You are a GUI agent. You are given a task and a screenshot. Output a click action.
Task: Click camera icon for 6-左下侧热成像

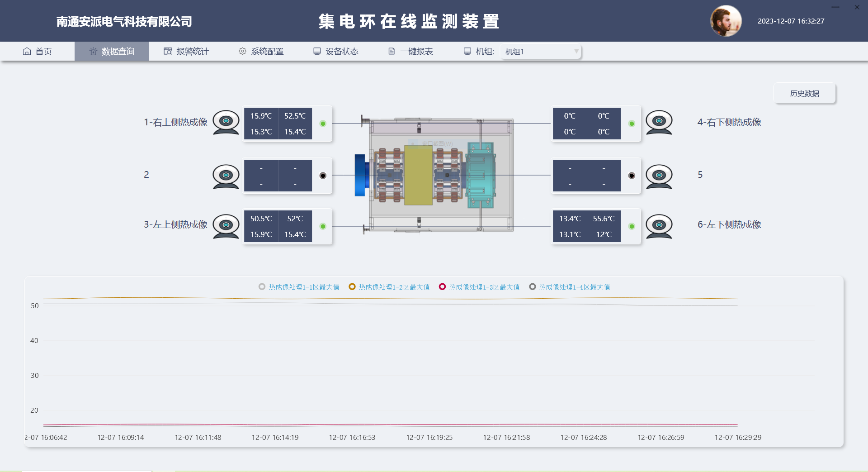pos(659,226)
